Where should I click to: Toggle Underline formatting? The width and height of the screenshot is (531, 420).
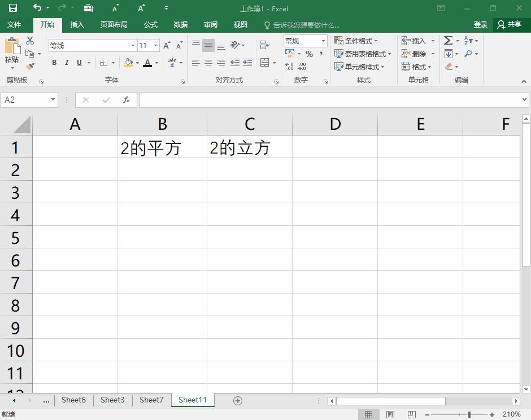[79, 63]
